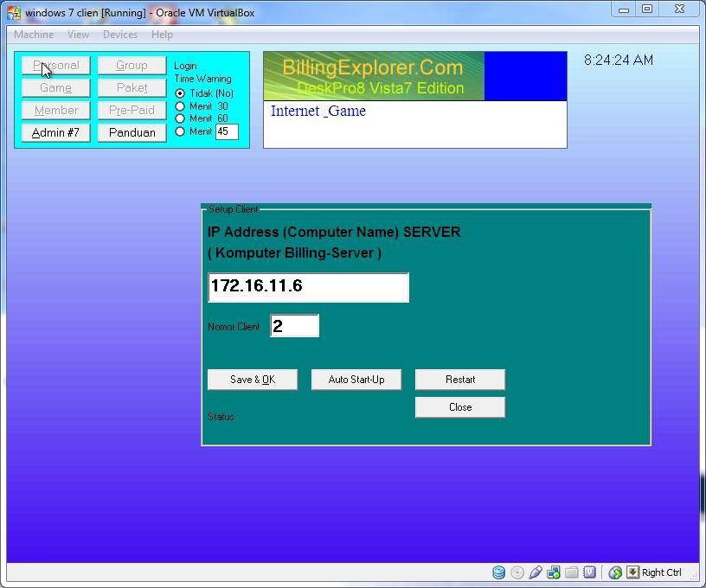Click the Paket login button
Screen dimensions: 706x588
pos(132,87)
